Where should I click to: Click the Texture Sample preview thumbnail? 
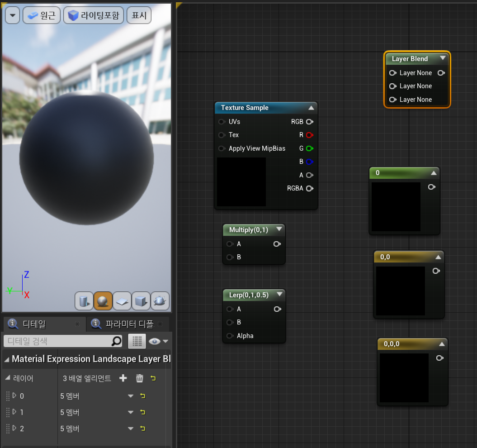241,182
